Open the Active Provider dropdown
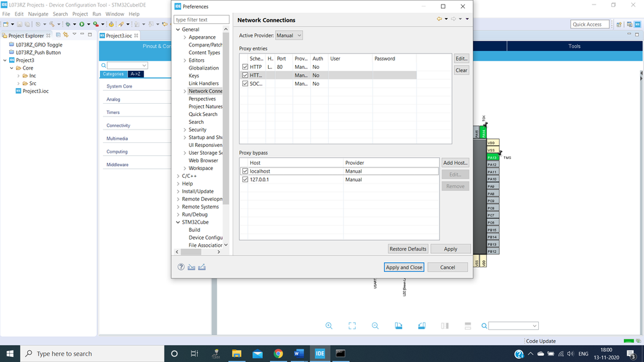The image size is (644, 362). (x=289, y=35)
